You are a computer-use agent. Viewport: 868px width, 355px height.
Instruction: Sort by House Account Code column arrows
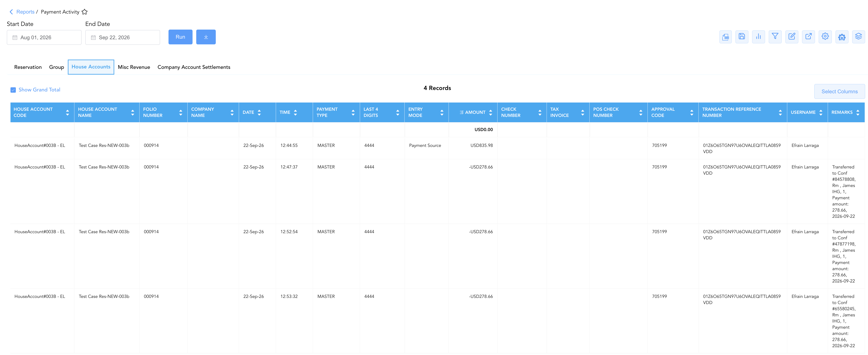pos(67,112)
